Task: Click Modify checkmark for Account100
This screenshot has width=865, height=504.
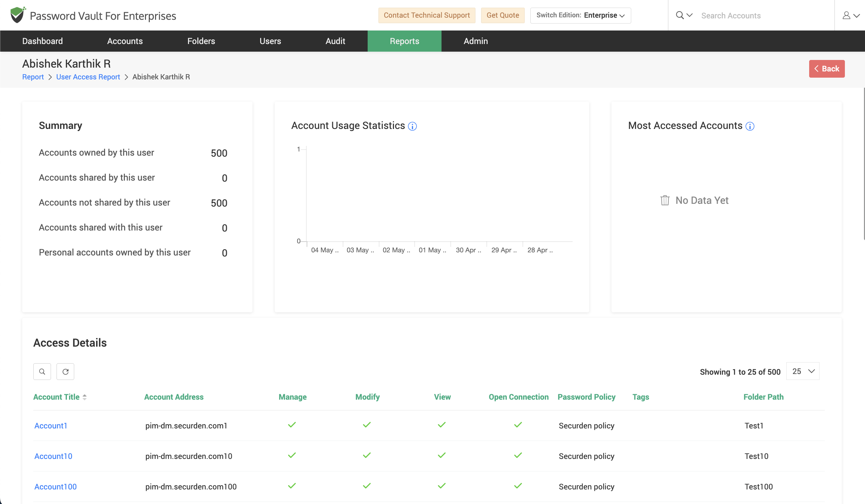Action: [367, 486]
